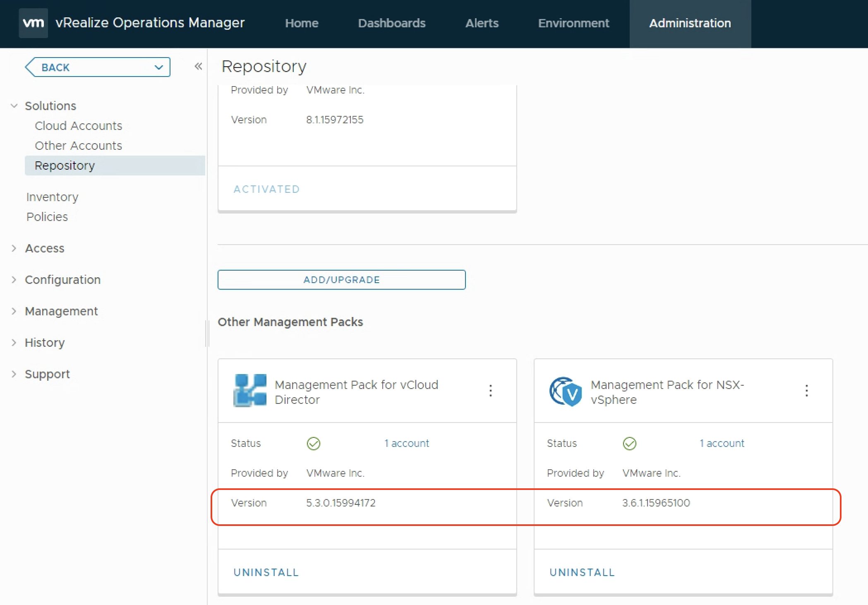Click the ADD/UPGRADE button

[341, 280]
